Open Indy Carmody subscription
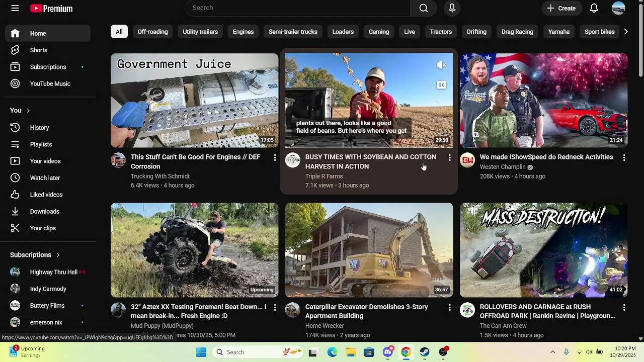The height and width of the screenshot is (362, 644). [48, 289]
